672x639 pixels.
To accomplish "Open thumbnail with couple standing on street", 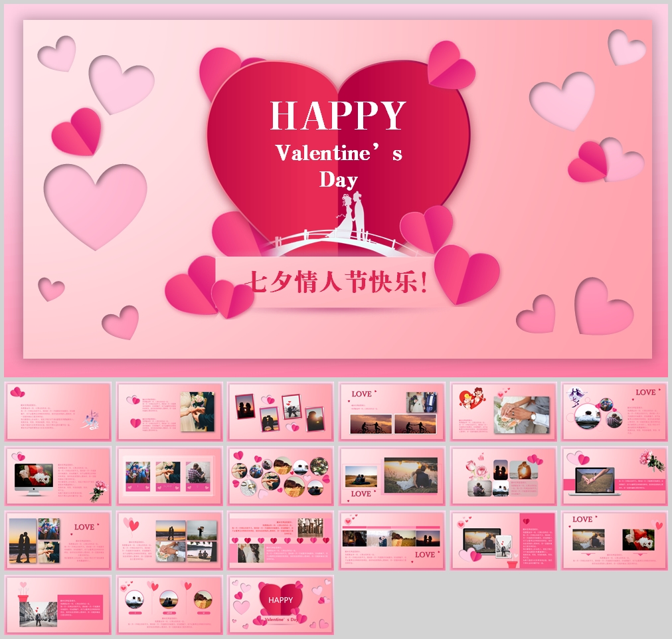I will point(58,604).
